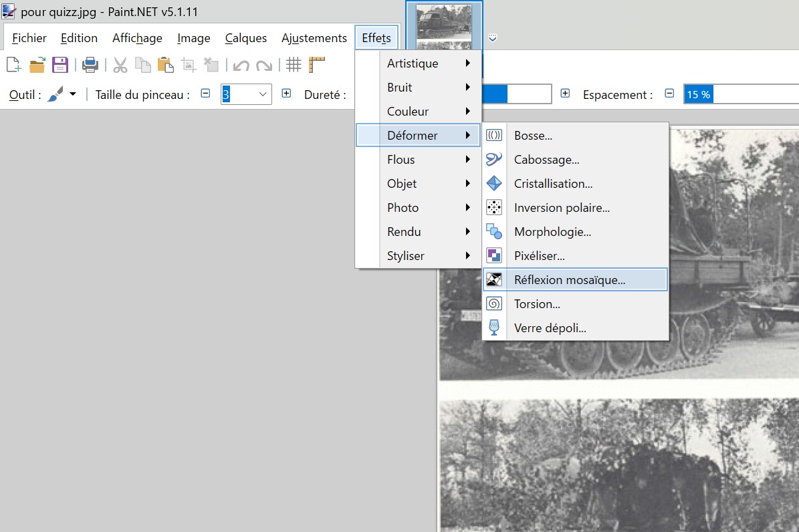
Task: Expand the Bruit effects submenu
Action: click(418, 87)
